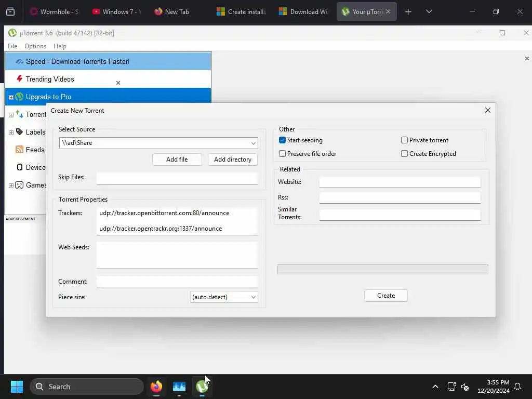Dismiss the Trending Videos entry with X
The width and height of the screenshot is (532, 399).
[118, 83]
